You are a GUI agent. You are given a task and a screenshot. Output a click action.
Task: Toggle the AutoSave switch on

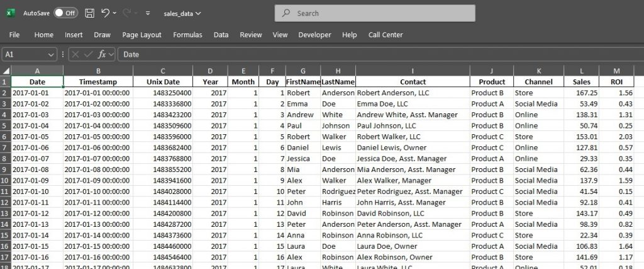(x=65, y=13)
